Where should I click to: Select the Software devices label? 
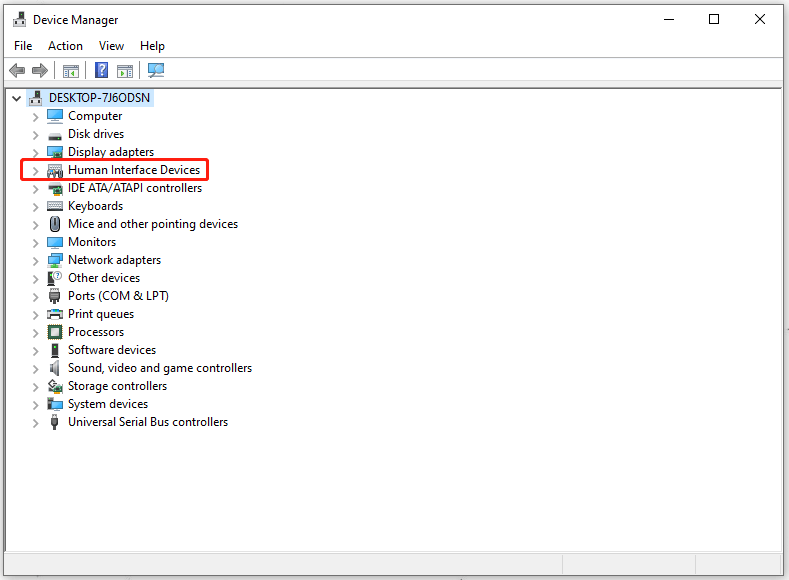112,350
